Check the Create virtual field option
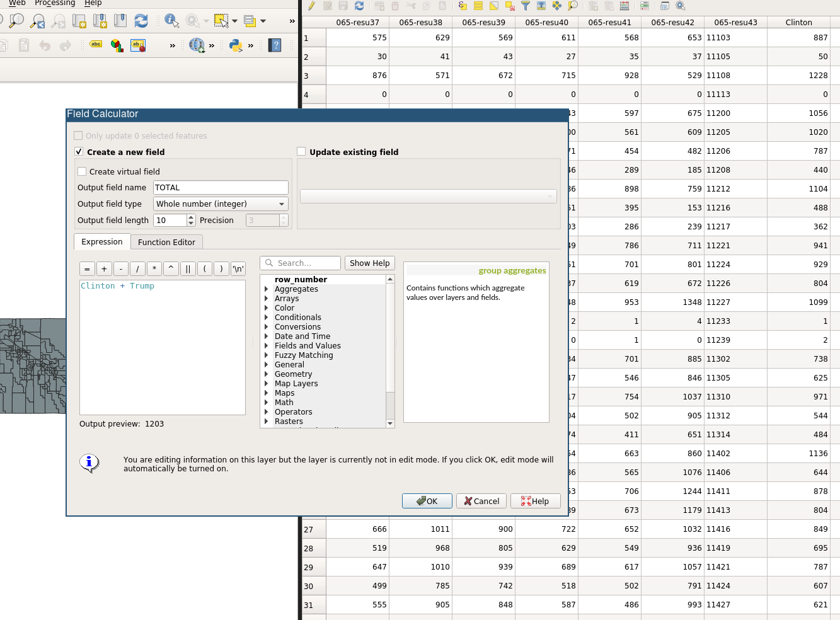 coord(82,171)
